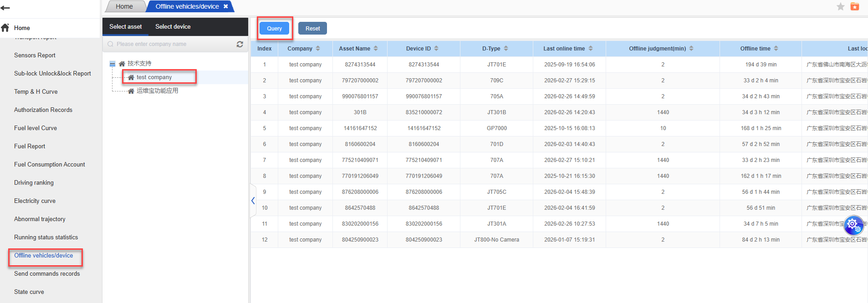The image size is (868, 303).
Task: Sort the Device ID column
Action: [436, 49]
